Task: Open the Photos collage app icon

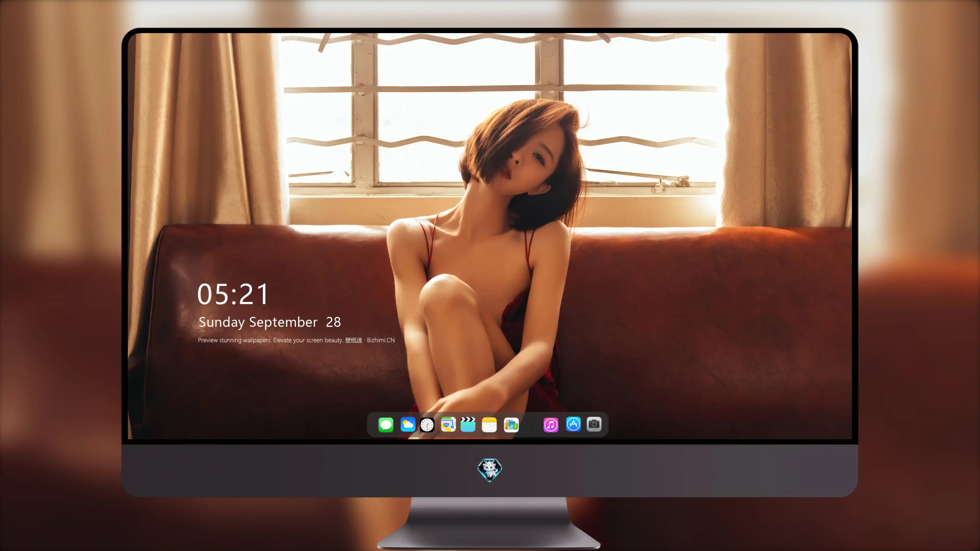Action: coord(511,425)
